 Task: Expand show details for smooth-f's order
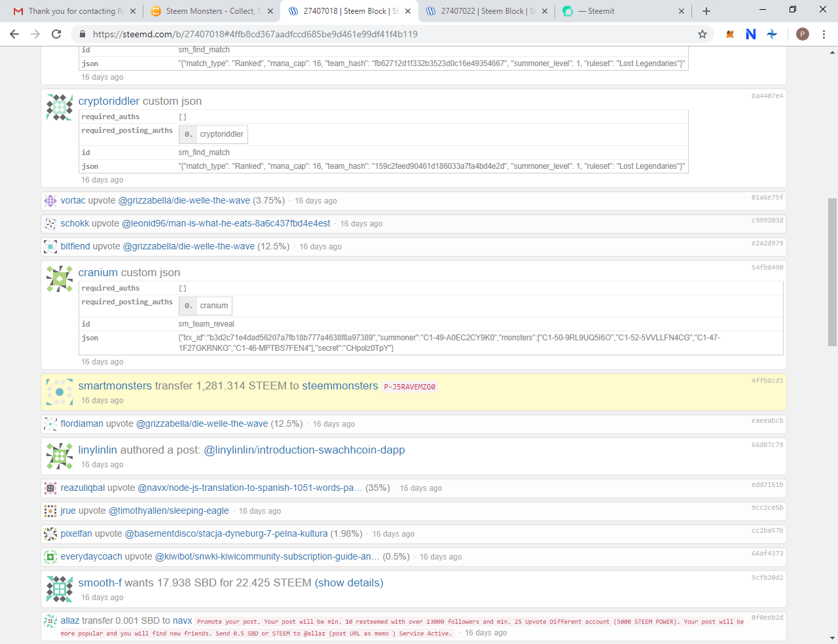coord(349,582)
